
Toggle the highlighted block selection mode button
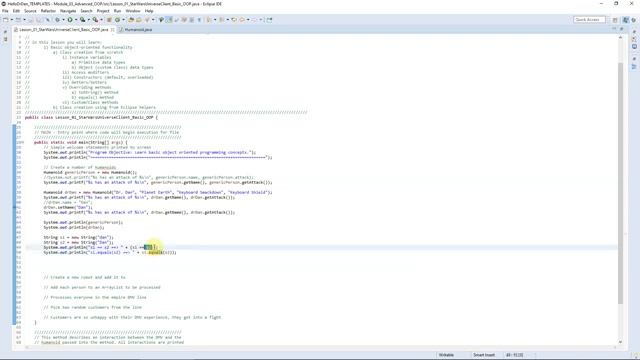(x=169, y=20)
